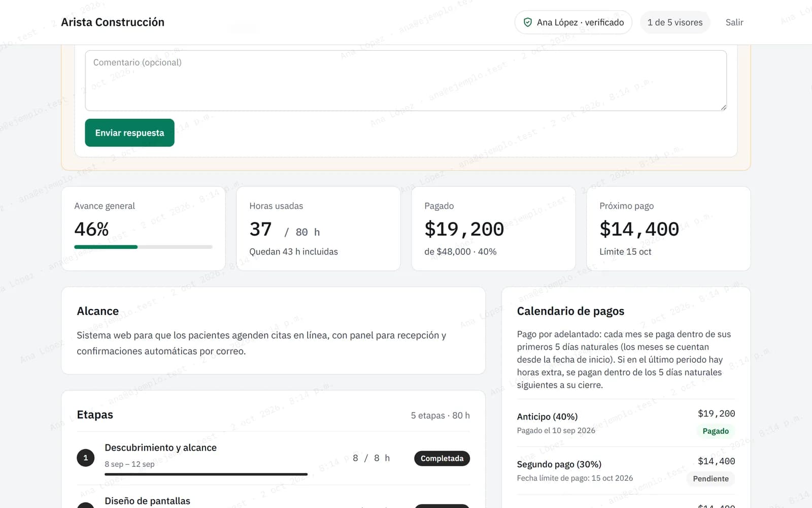Click the Anticipo $19,200 amount

(716, 414)
